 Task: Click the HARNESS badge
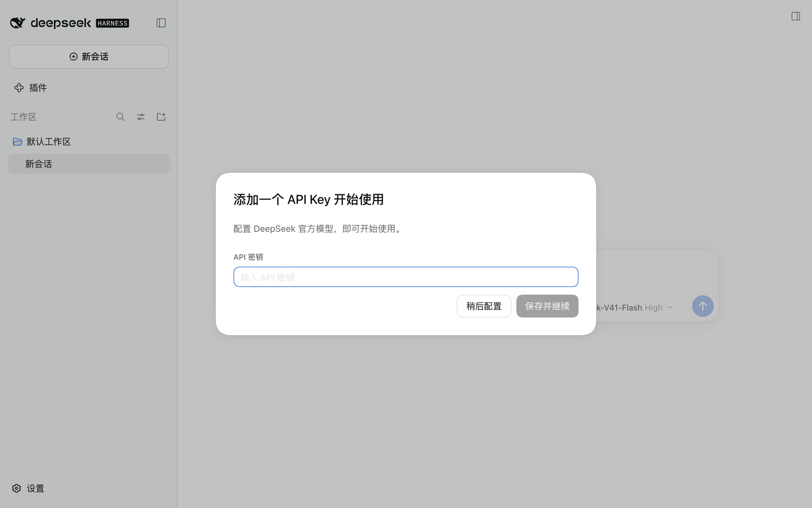(x=112, y=23)
